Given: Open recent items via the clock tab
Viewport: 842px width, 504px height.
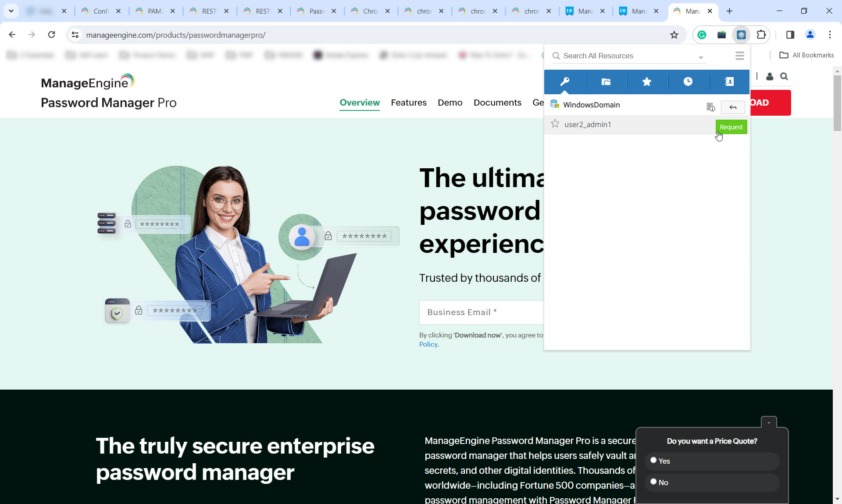Looking at the screenshot, I should click(x=688, y=82).
